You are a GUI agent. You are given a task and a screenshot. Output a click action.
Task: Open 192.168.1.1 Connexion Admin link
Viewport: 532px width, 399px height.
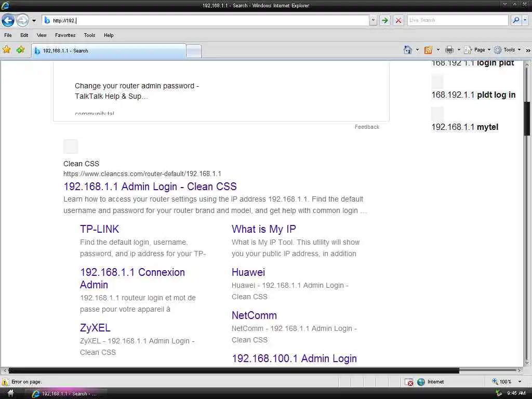(132, 278)
